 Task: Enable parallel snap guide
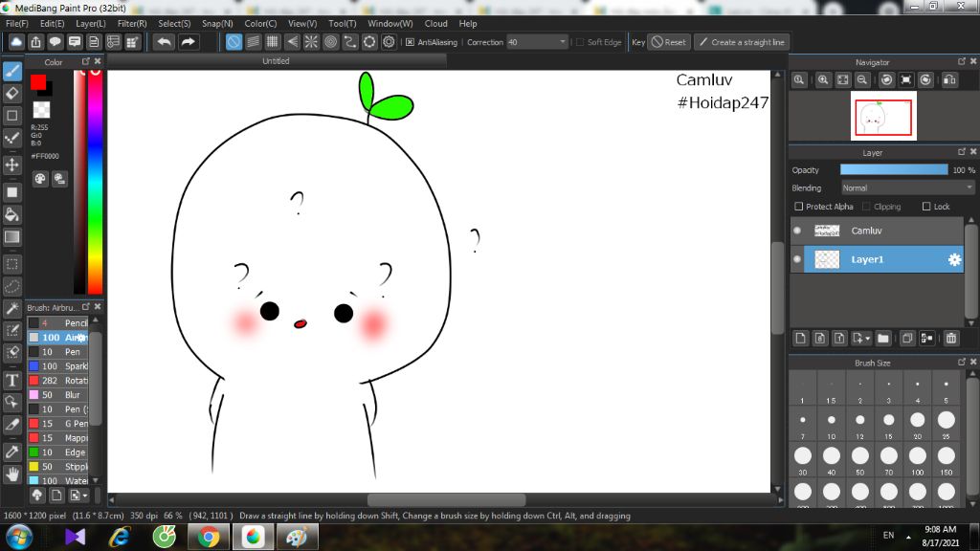coord(253,42)
